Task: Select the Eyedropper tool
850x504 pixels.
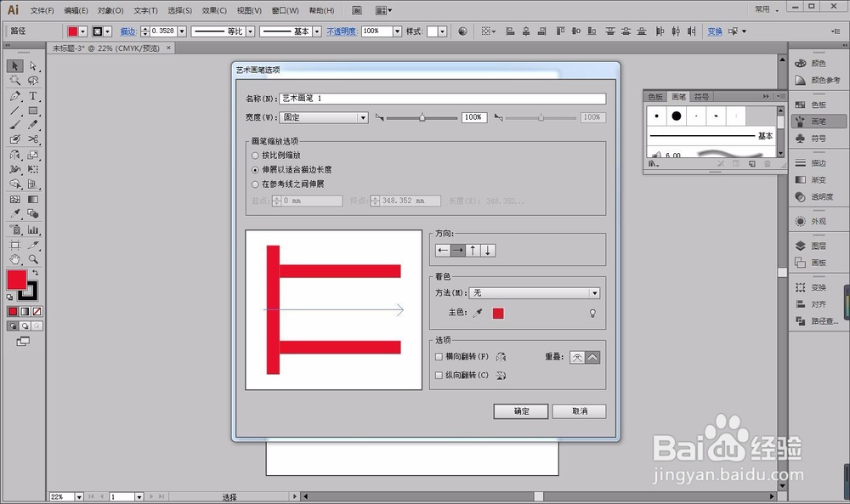Action: [14, 213]
